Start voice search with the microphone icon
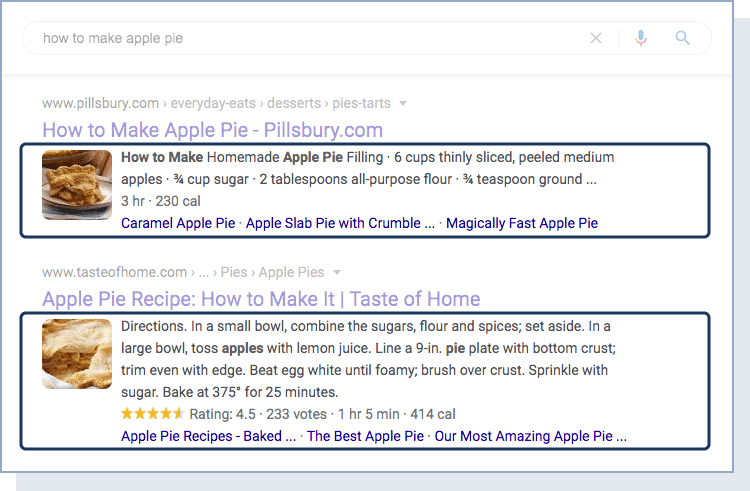Viewport: 750px width, 491px height. tap(641, 38)
